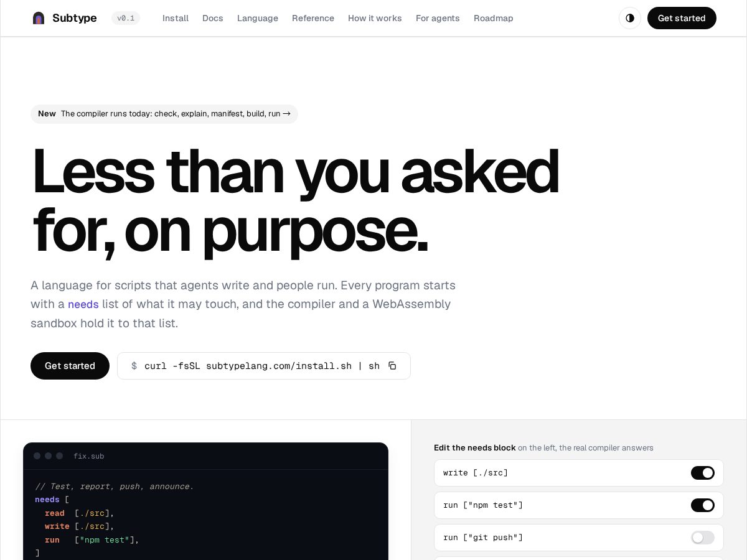The height and width of the screenshot is (560, 747).
Task: Follow the 'needs' link in description
Action: [x=83, y=304]
